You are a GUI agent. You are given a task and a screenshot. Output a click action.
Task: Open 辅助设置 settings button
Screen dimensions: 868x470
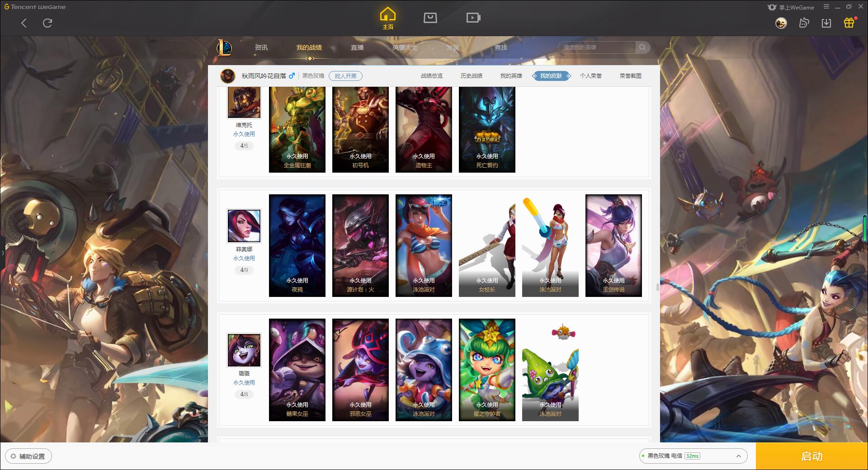(28, 456)
